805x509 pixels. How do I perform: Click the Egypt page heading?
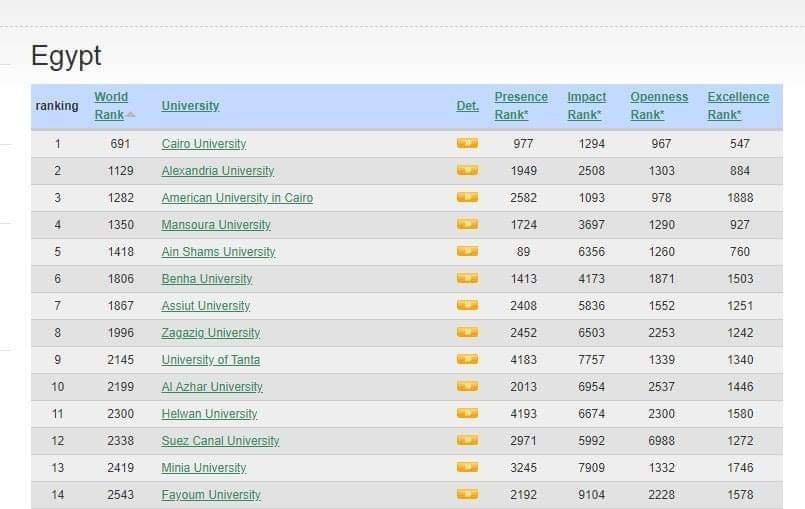(x=66, y=56)
